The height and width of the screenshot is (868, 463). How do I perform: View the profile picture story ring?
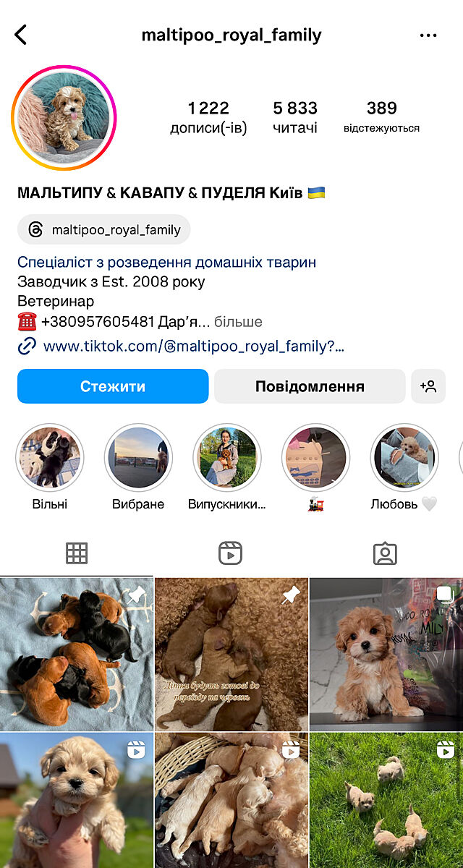pyautogui.click(x=64, y=118)
